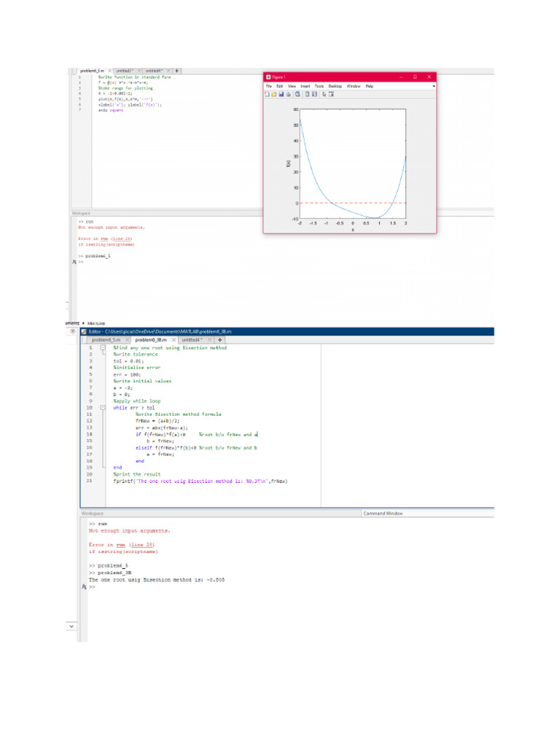
Task: Click 'problem6_38' command in lower window
Action: [x=114, y=573]
